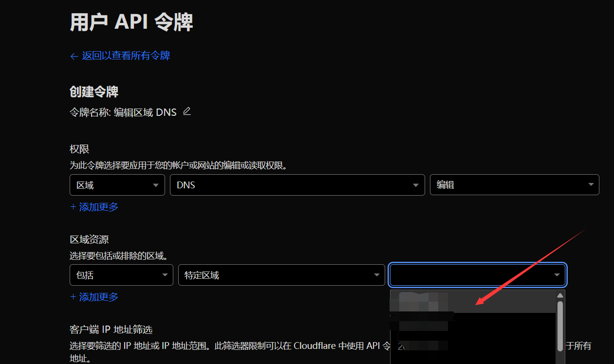This screenshot has height=364, width=614.
Task: Open the 区域 permission type dropdown
Action: click(x=117, y=185)
